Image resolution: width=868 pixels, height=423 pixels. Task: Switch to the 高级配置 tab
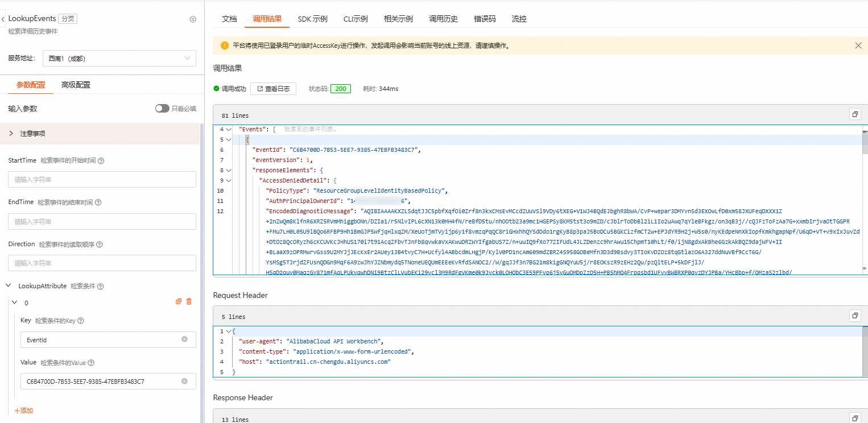[76, 85]
